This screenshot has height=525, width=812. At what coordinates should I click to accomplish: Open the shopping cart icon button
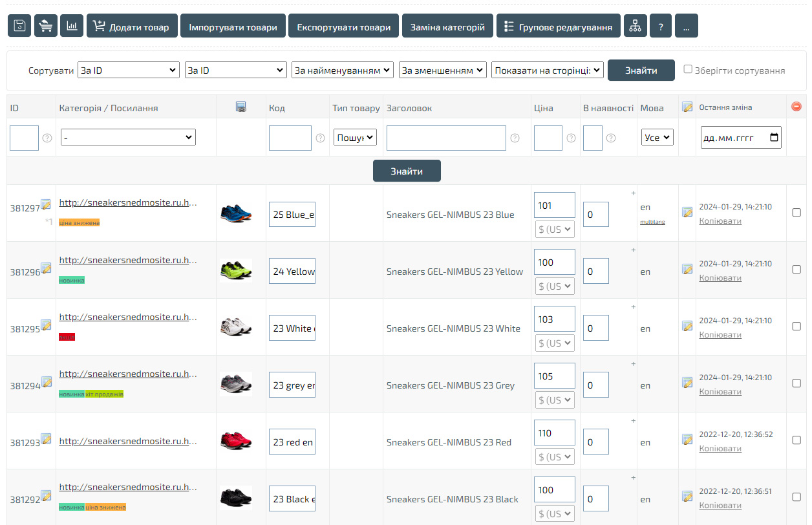click(x=46, y=27)
